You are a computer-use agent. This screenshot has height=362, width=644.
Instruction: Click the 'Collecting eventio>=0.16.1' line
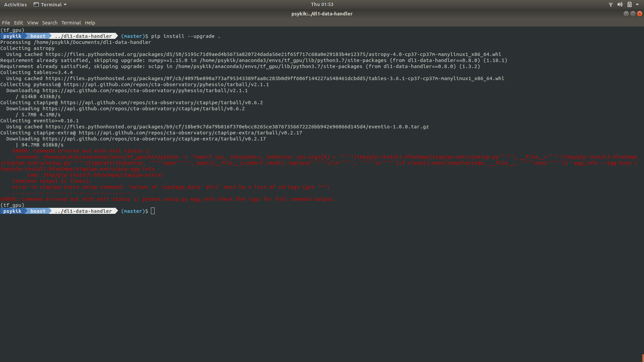tap(40, 121)
